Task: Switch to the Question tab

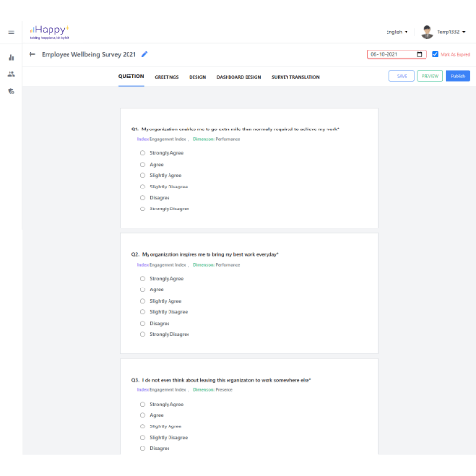Action: 131,76
